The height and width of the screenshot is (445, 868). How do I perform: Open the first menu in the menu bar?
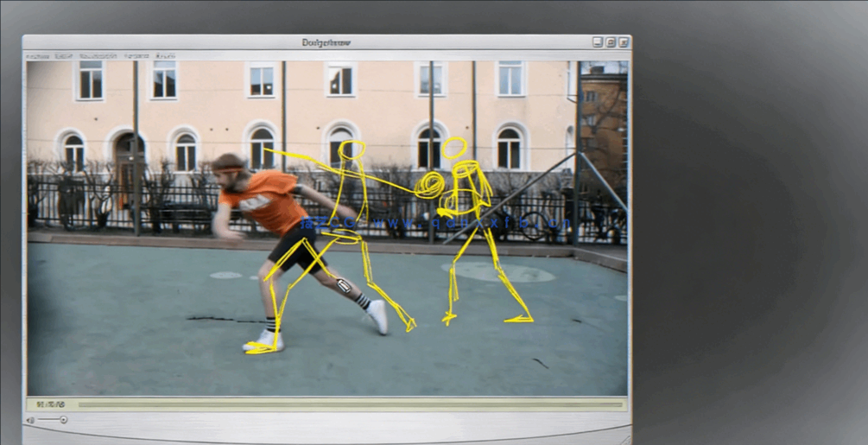tap(37, 56)
